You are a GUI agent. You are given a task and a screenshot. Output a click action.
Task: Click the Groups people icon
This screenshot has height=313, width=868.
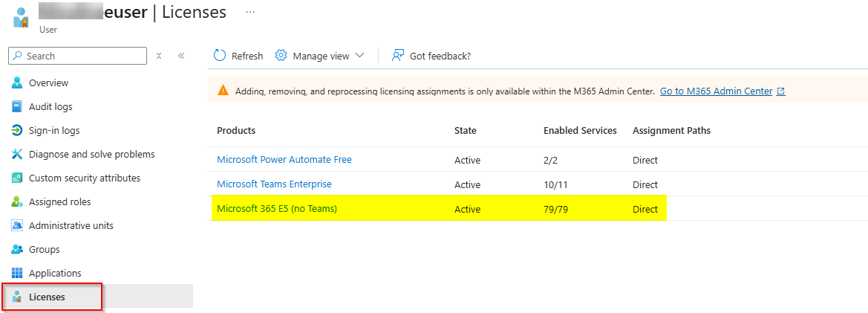pyautogui.click(x=18, y=249)
